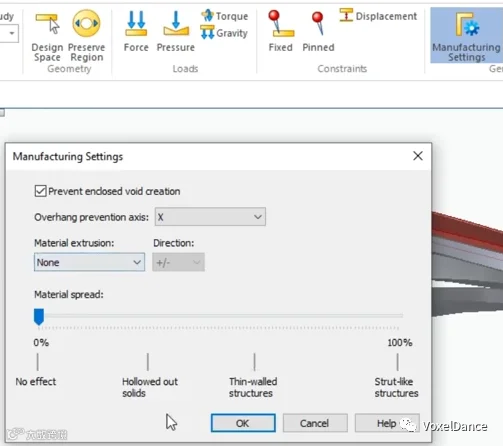Cancel the Manufacturing Settings dialog

tap(315, 423)
